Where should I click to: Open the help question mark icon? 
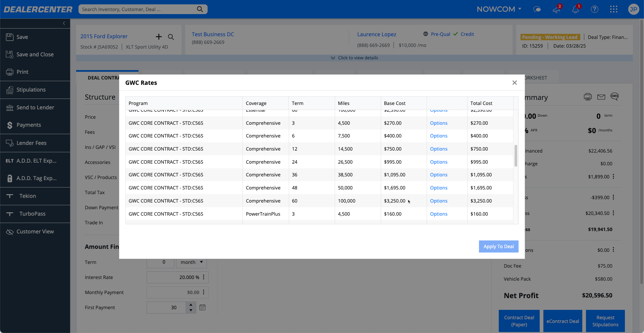click(x=594, y=9)
